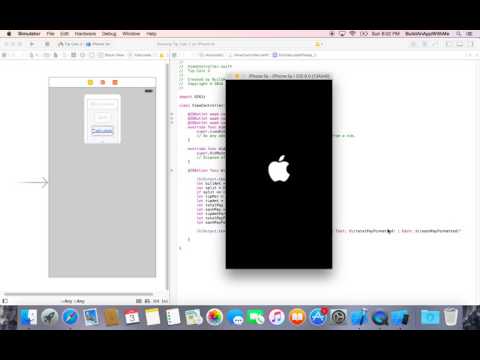Open Messages from the Dock
The width and height of the screenshot is (480, 360).
coord(236,317)
